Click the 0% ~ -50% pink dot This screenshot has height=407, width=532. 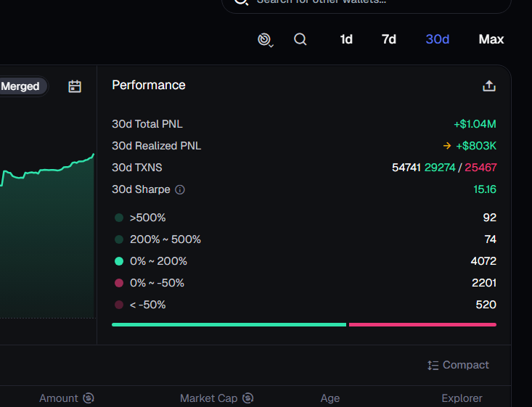click(x=119, y=283)
